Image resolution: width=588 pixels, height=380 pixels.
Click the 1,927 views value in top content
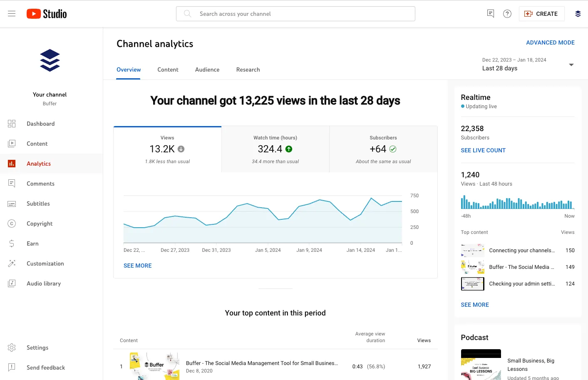click(x=424, y=367)
